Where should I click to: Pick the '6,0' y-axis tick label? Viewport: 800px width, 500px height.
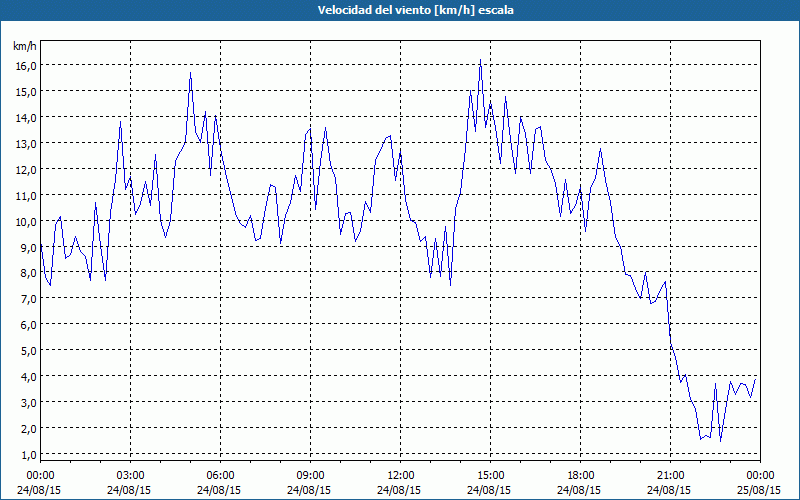pos(28,325)
